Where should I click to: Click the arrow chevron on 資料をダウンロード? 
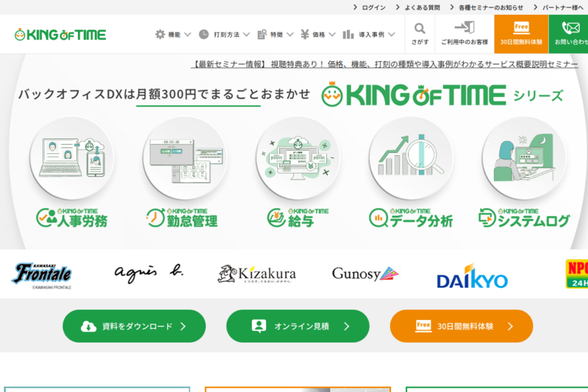[183, 327]
